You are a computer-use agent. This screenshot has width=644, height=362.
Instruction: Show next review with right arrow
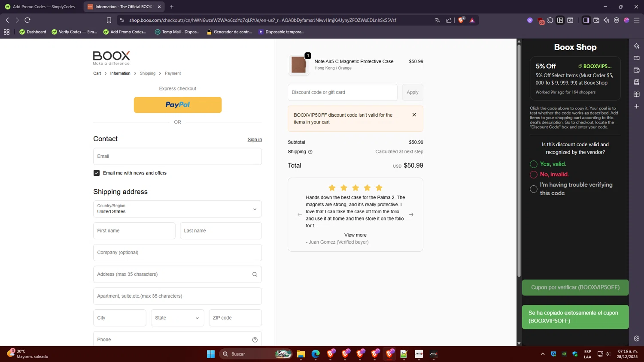pos(411,214)
